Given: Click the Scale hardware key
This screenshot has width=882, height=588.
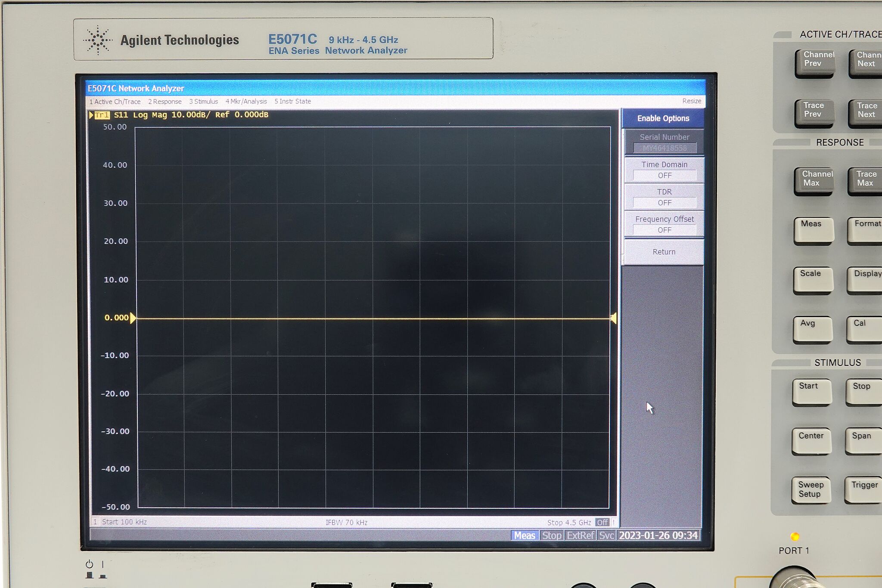Looking at the screenshot, I should click(813, 281).
